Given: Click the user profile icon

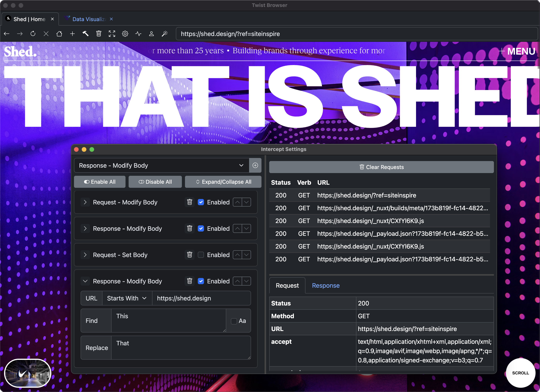Looking at the screenshot, I should click(x=151, y=33).
